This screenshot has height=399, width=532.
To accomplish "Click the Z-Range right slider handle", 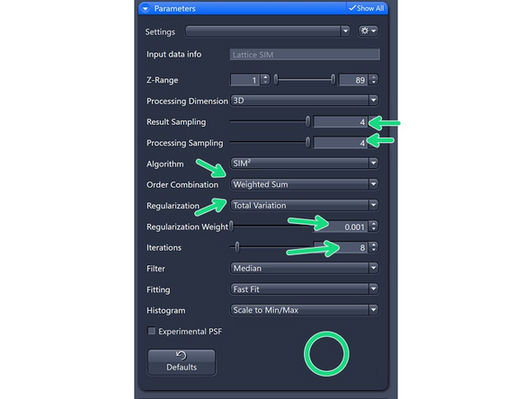I will click(333, 80).
